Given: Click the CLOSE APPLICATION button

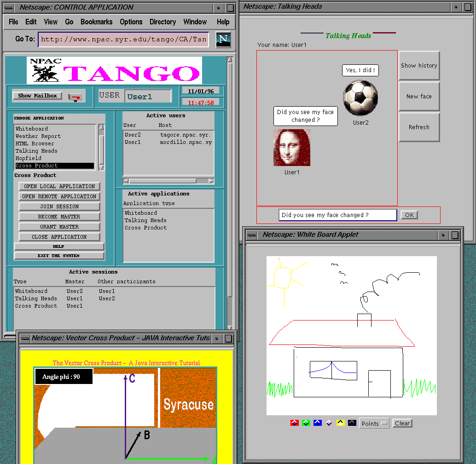Looking at the screenshot, I should [59, 237].
